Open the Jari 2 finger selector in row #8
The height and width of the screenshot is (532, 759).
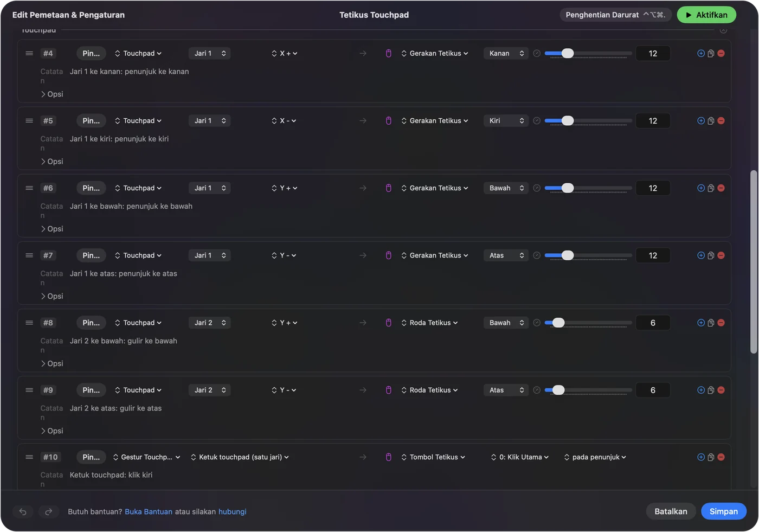point(210,323)
